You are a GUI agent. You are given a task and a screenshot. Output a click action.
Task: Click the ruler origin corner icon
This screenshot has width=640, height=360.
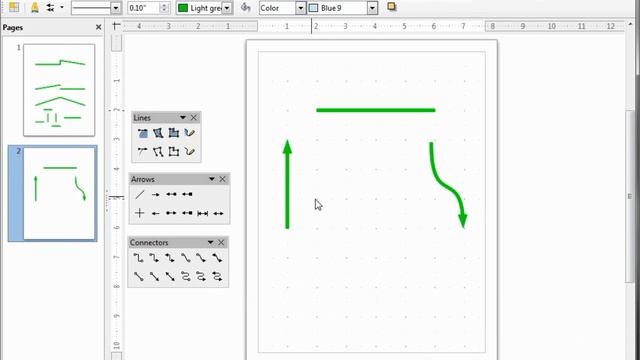116,26
